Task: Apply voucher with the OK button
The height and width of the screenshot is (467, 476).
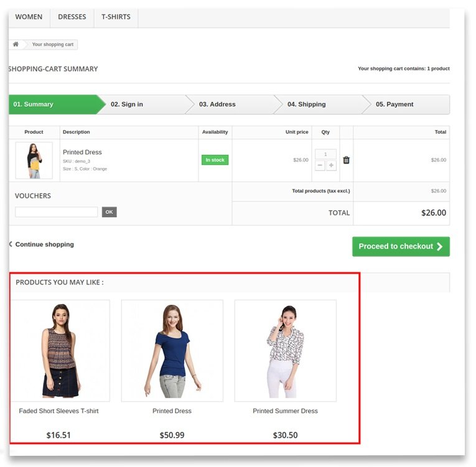Action: [110, 212]
